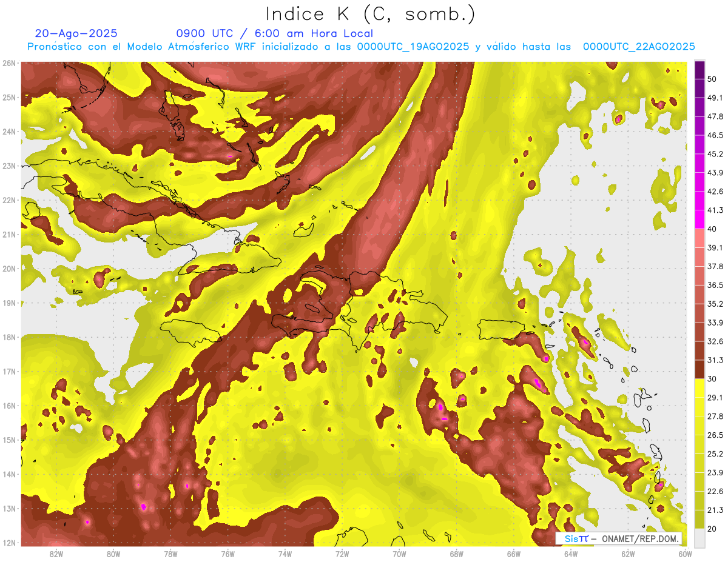Click the color bar value "37.8"
This screenshot has height=562, width=728.
[x=715, y=266]
